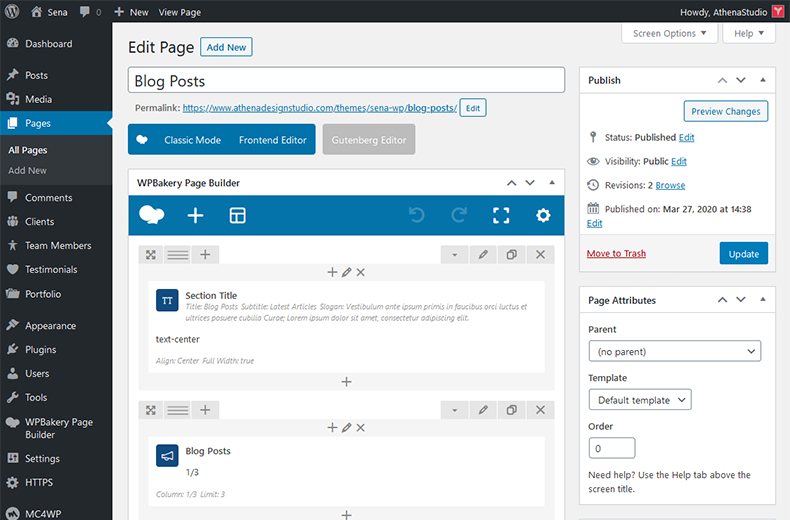Open Clients in the sidebar
Image resolution: width=790 pixels, height=520 pixels.
click(39, 221)
